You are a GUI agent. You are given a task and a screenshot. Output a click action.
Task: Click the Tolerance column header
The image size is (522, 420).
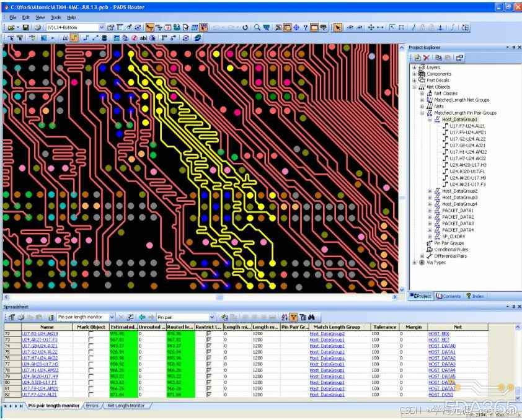tap(384, 327)
